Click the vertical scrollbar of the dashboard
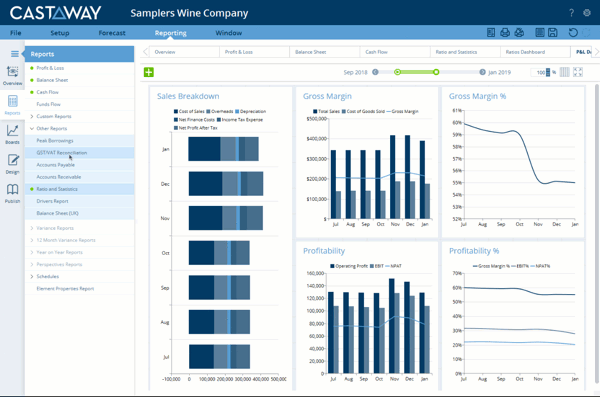Screen dimensions: 600x397 [597, 234]
